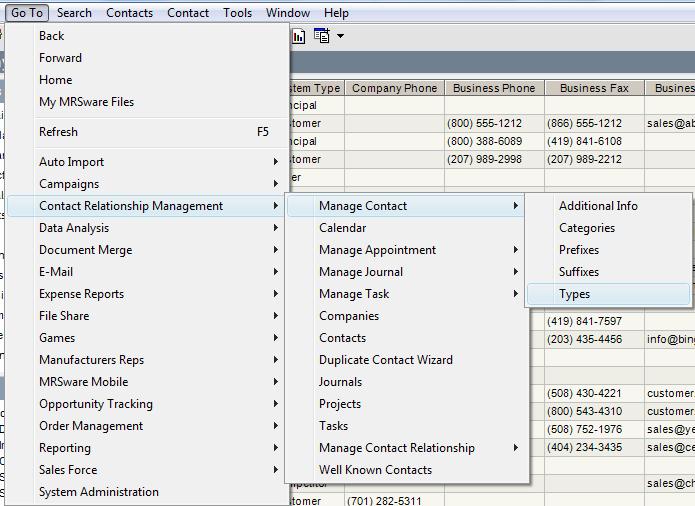This screenshot has width=695, height=506.
Task: Choose Prefixes option
Action: 609,250
